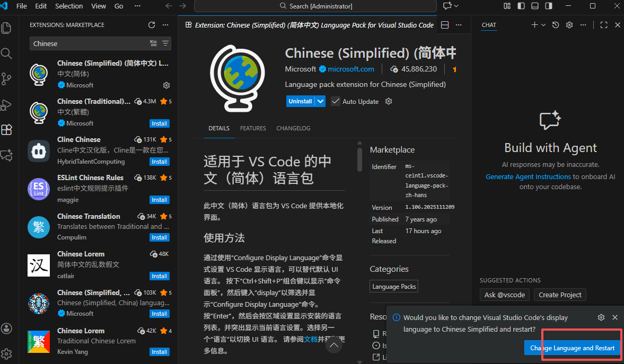Screen dimensions: 624x364
Task: Open the Copilot chat icon in title bar
Action: [447, 6]
